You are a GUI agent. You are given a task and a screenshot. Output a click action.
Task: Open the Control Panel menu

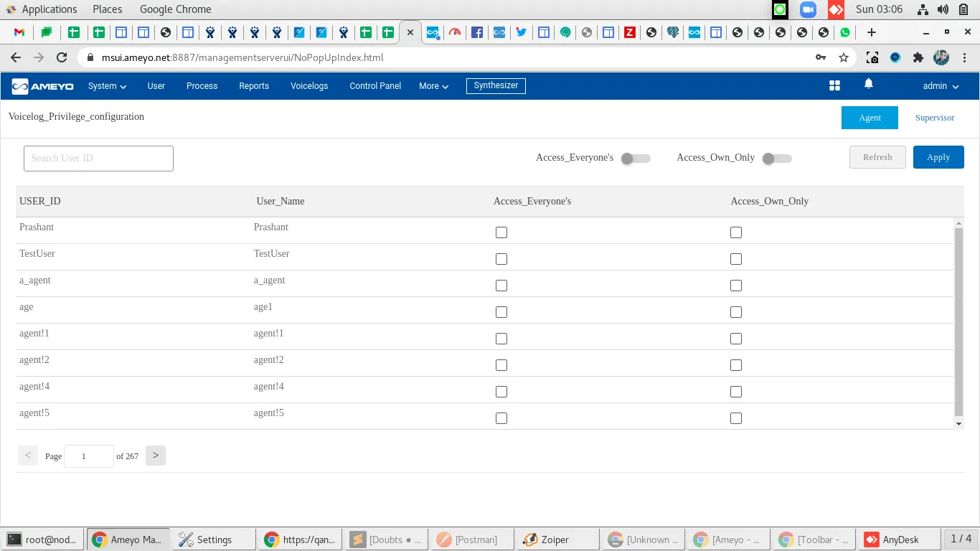click(375, 86)
